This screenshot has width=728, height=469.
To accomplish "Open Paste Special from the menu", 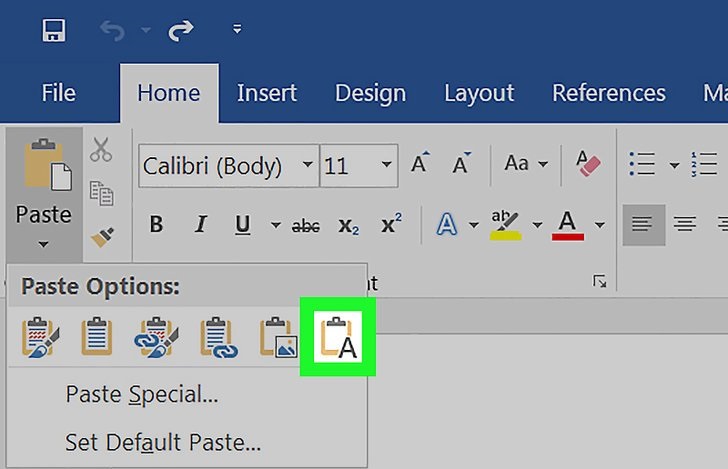I will [x=141, y=394].
